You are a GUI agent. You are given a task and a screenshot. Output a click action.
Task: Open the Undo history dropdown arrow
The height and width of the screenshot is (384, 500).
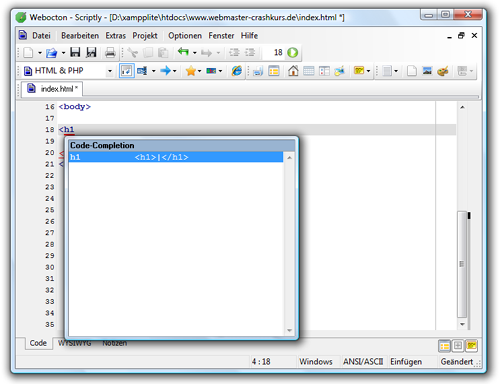[195, 53]
